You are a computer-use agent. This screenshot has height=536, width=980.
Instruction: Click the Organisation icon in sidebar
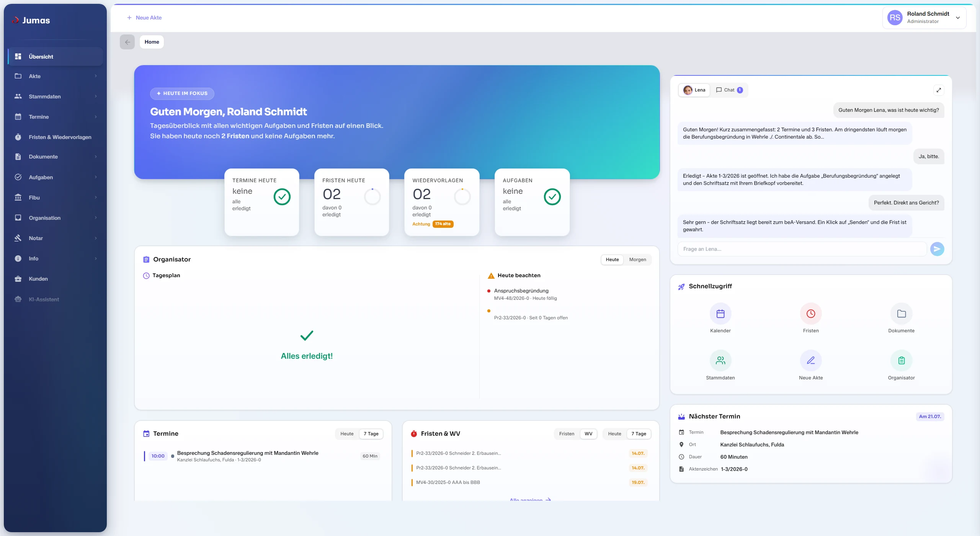click(x=18, y=218)
